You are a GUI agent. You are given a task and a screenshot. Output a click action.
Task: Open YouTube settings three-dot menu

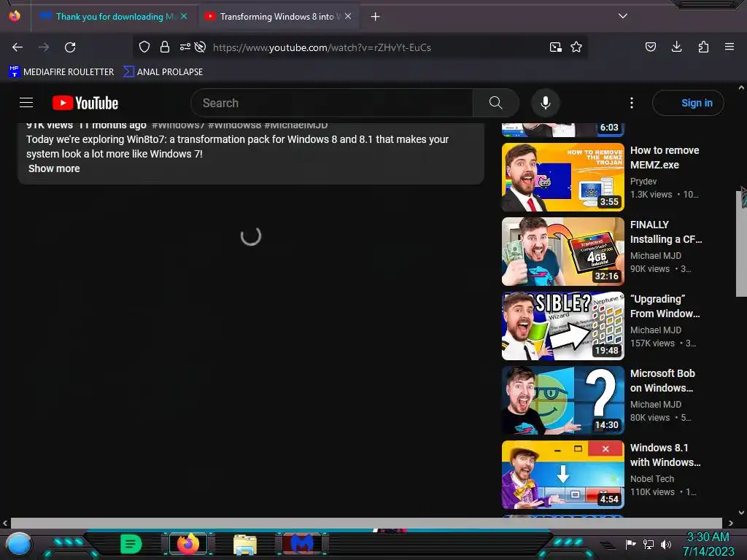coord(632,103)
